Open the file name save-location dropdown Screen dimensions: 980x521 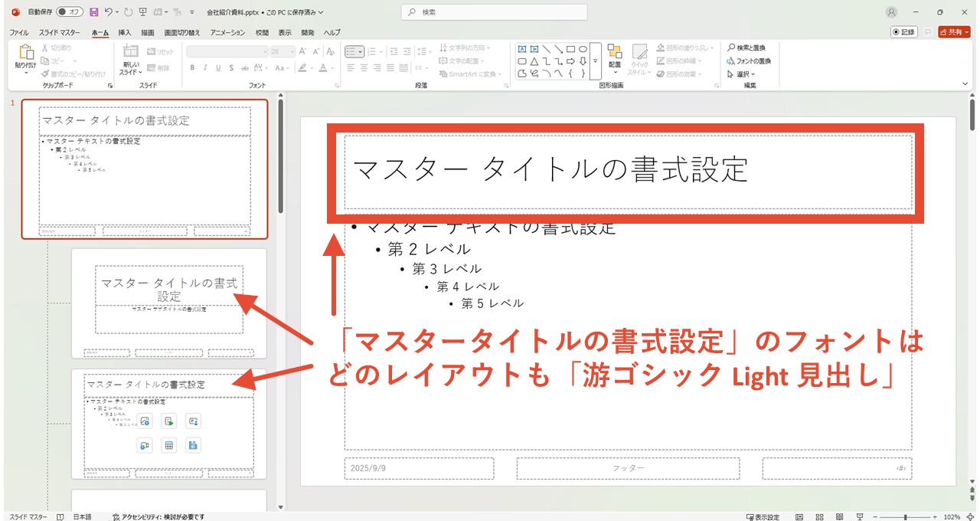coord(321,12)
